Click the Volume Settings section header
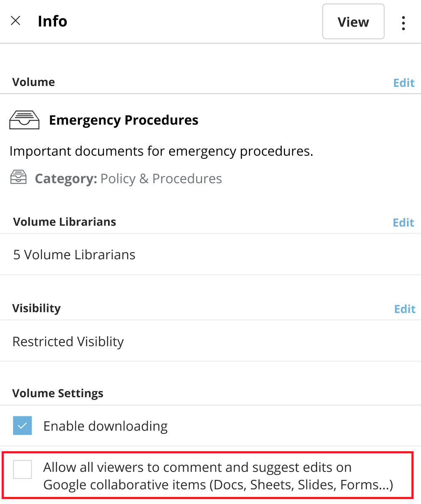 point(58,393)
